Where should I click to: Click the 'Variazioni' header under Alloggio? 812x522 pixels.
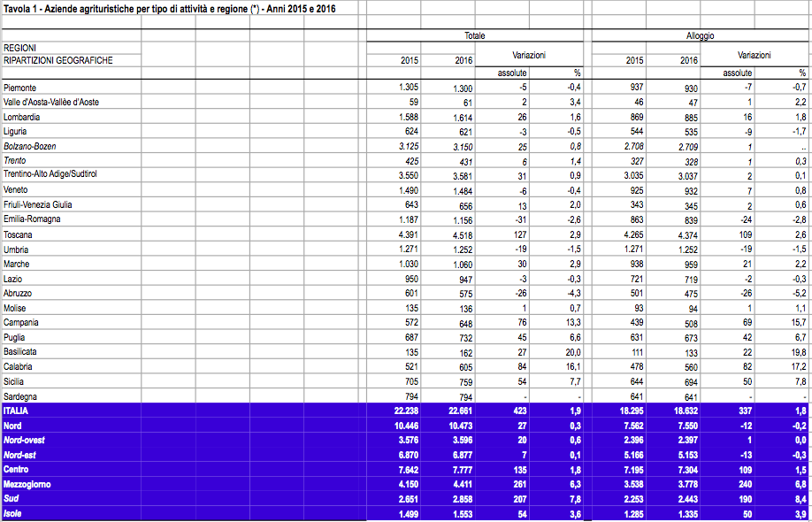point(754,54)
